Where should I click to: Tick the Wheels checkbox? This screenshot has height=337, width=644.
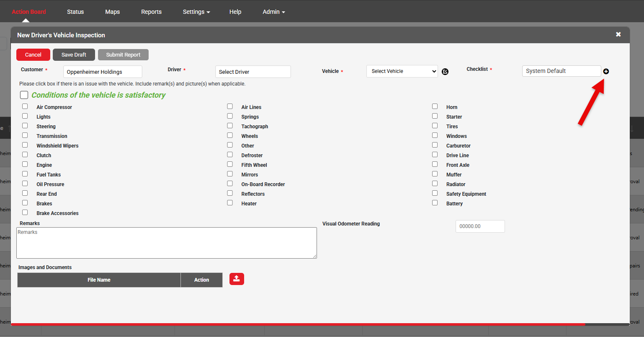coord(230,135)
